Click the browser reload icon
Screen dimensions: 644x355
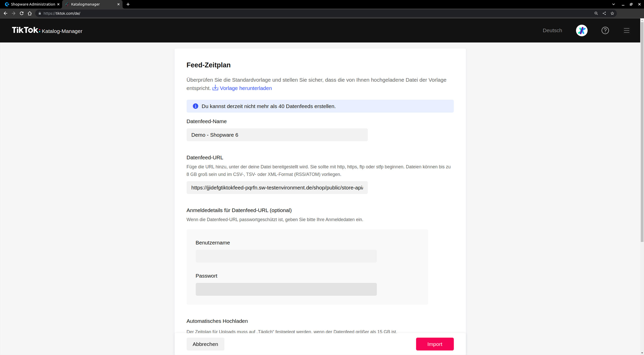(22, 13)
